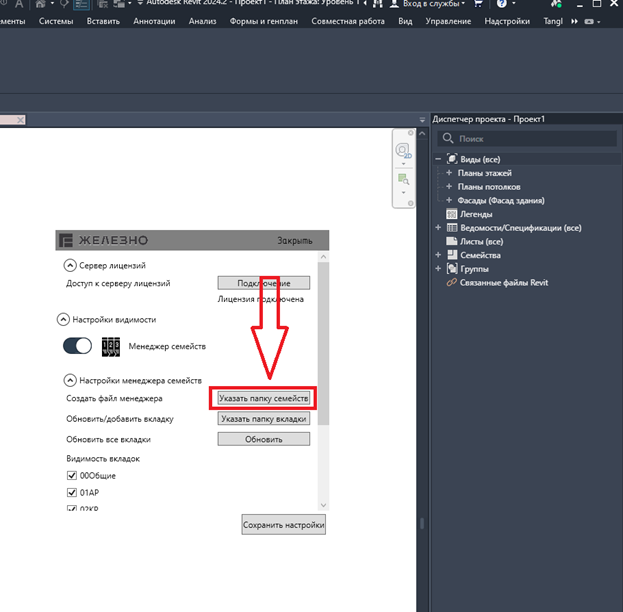
Task: Select the Связанные файлы Revit row
Action: click(x=504, y=283)
